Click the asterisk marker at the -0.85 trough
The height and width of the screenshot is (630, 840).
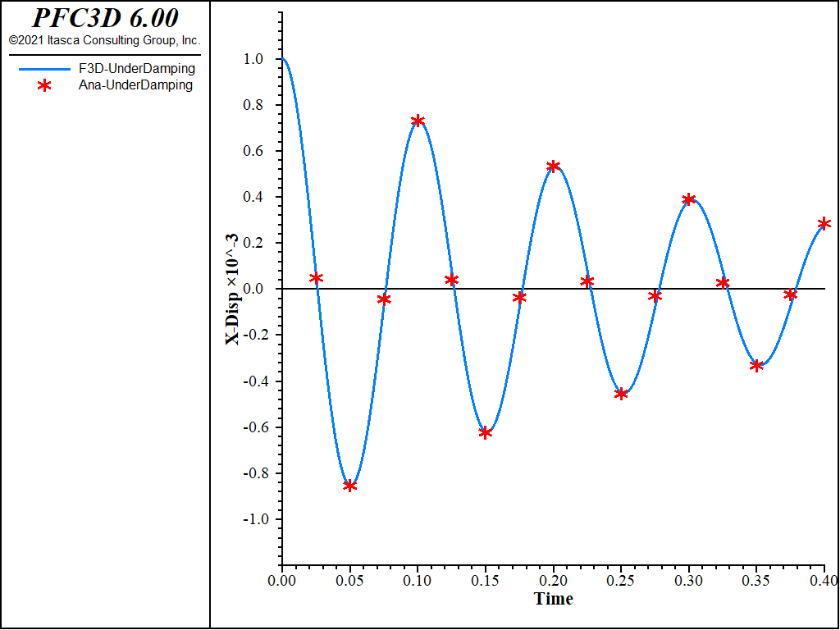(349, 486)
